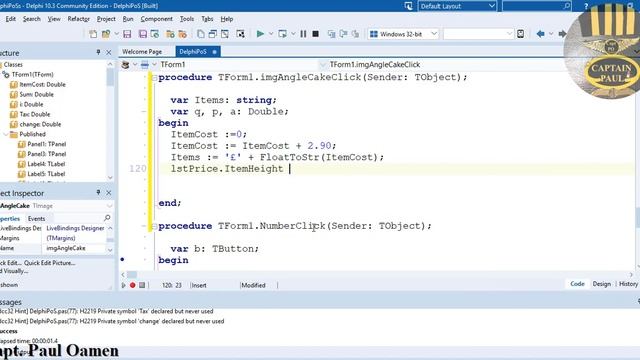Run the project with the green play icon
640x360 pixels.
[x=260, y=34]
